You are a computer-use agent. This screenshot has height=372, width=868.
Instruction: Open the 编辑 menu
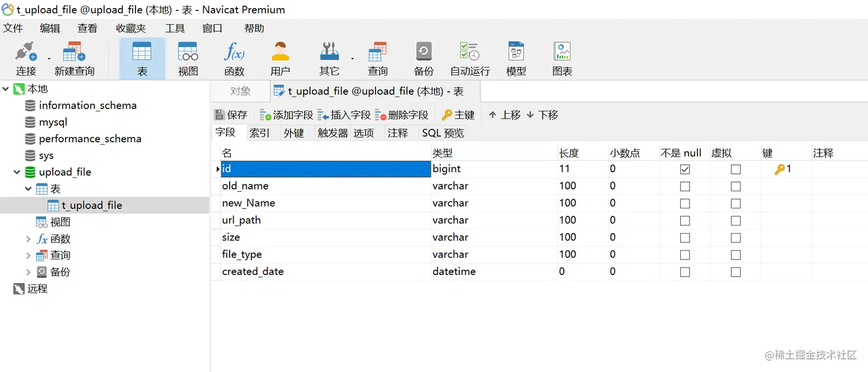point(49,28)
